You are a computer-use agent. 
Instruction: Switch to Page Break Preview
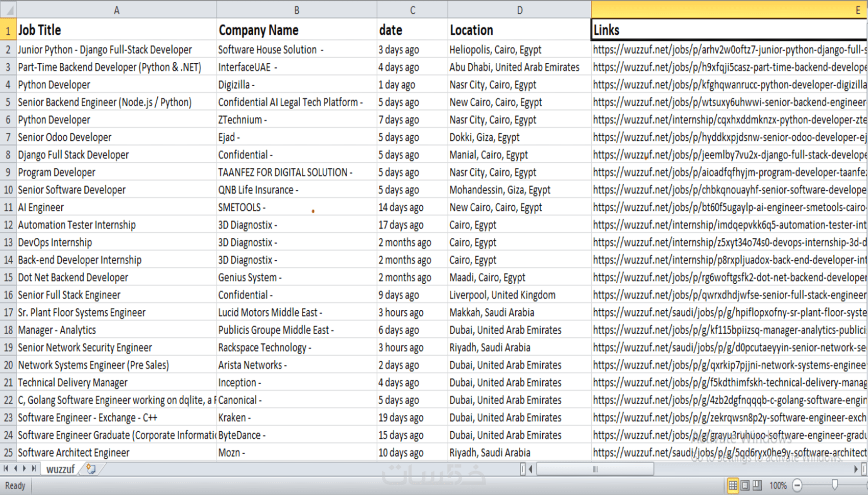(757, 485)
